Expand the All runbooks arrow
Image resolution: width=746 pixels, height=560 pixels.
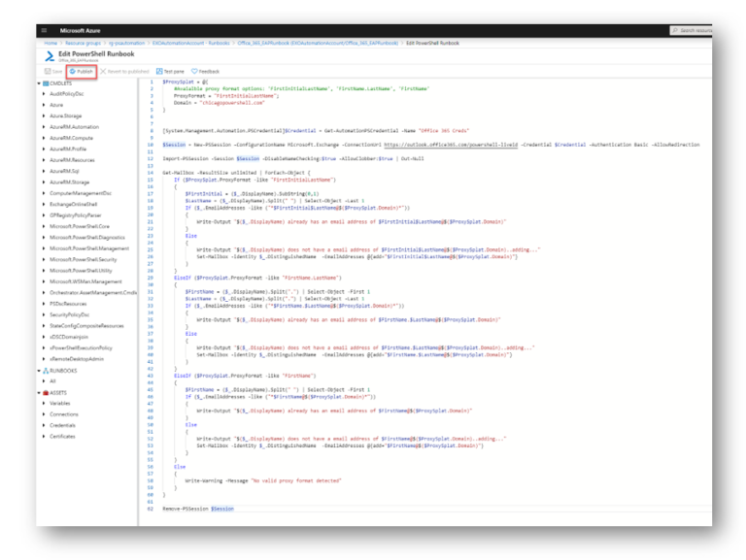tap(44, 380)
